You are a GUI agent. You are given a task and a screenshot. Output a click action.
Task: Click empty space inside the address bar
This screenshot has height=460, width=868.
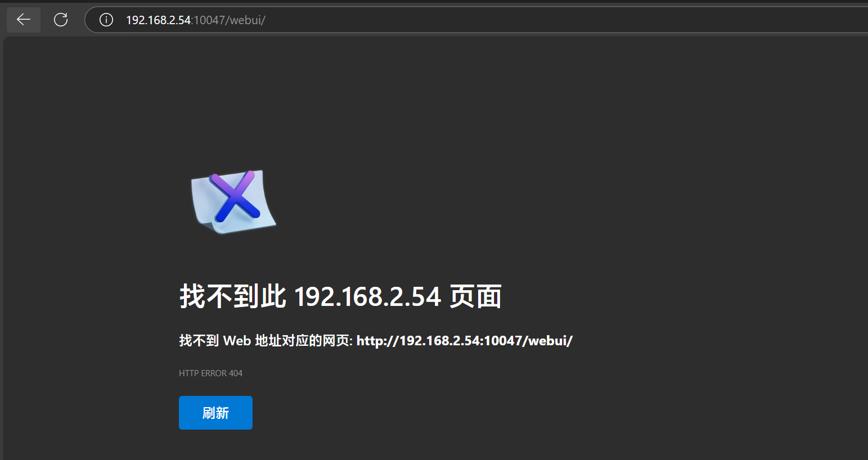point(563,20)
